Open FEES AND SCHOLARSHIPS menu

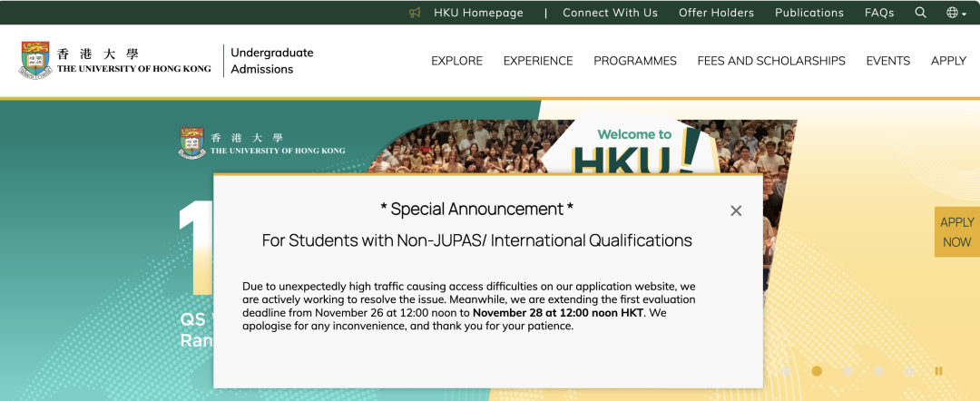(771, 61)
